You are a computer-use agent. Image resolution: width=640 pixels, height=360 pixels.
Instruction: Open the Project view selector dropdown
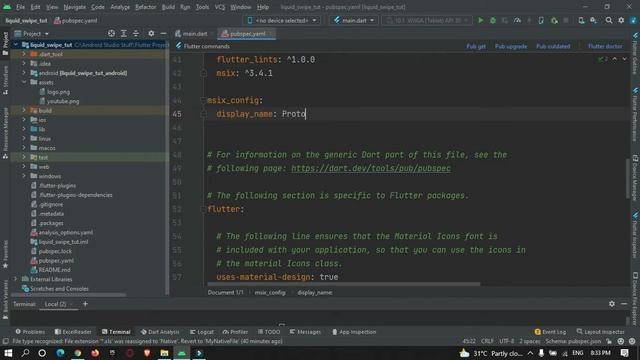click(32, 33)
